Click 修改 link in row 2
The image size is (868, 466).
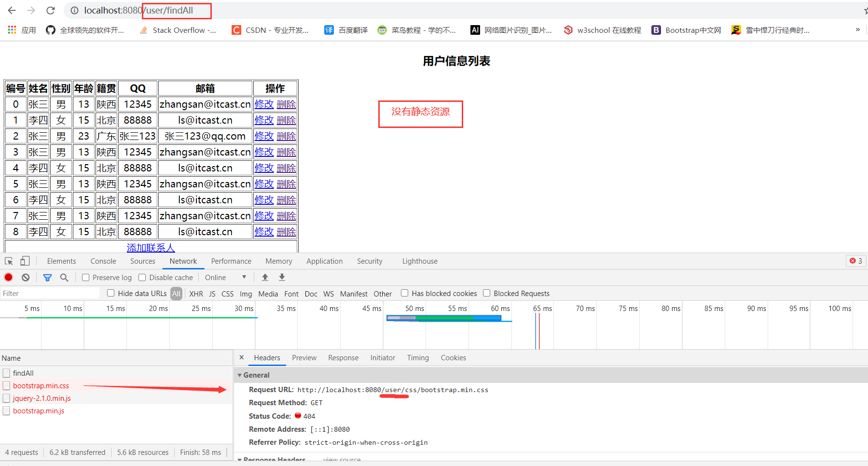tap(264, 136)
